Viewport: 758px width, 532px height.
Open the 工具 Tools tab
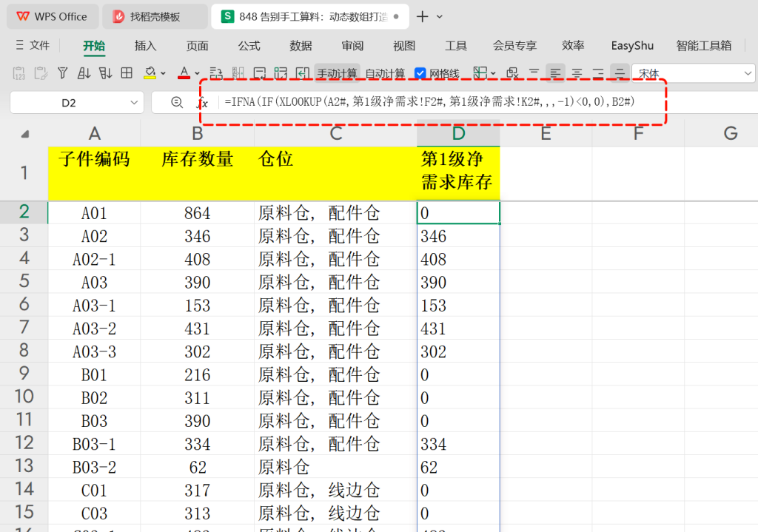tap(456, 45)
